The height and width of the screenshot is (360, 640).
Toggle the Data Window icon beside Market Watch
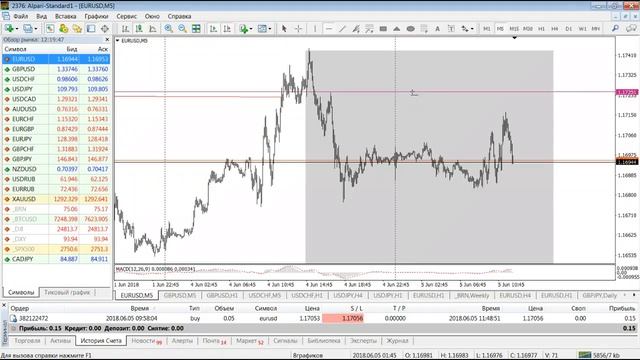(x=64, y=29)
